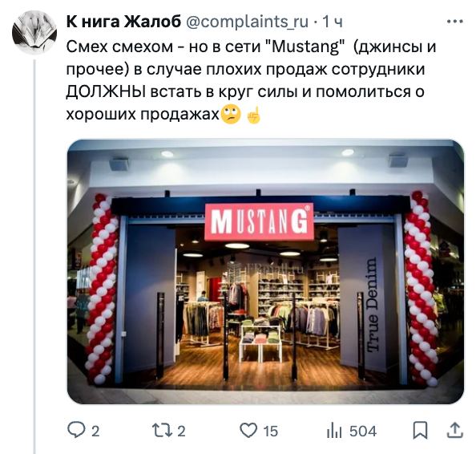
Task: Click the reply count 2
Action: click(x=95, y=432)
